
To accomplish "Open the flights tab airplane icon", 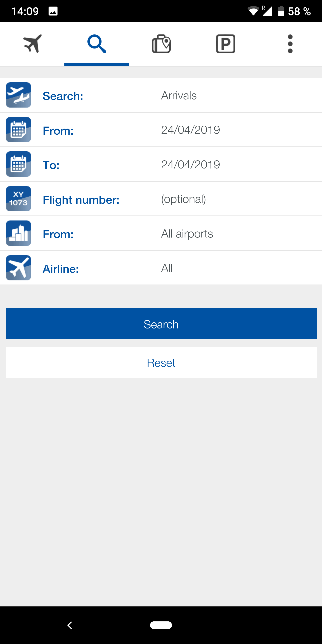I will tap(32, 44).
